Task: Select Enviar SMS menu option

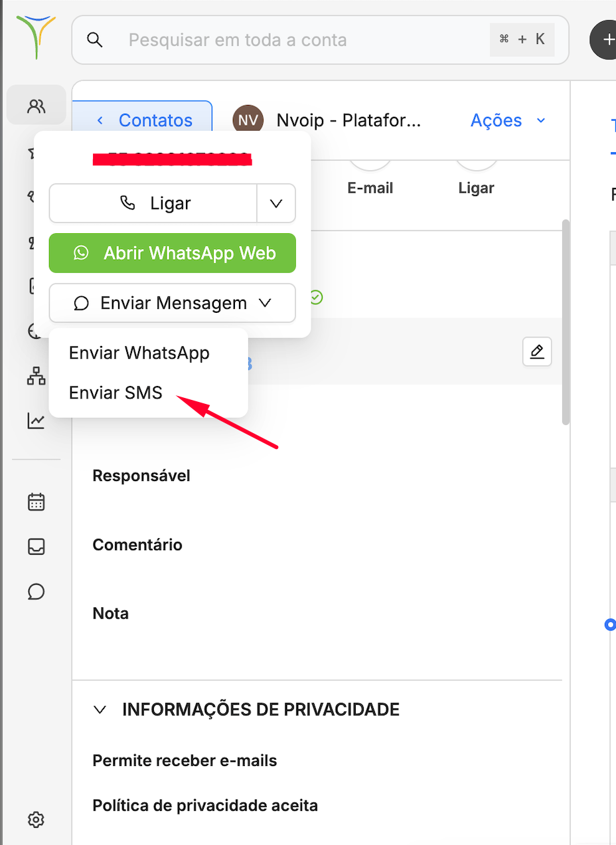Action: click(116, 393)
